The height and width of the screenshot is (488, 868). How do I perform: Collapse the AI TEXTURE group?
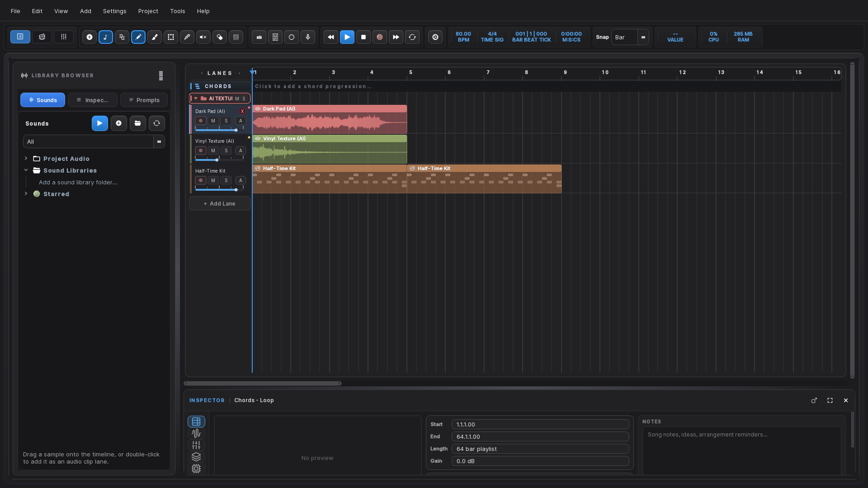[x=196, y=99]
